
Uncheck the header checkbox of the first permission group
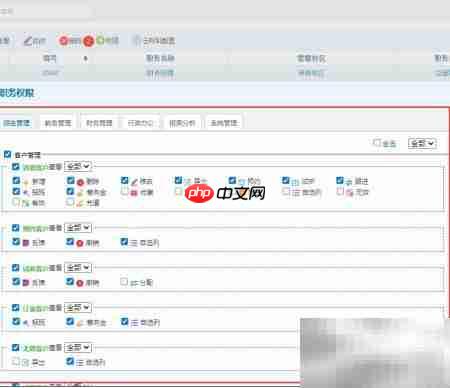15,166
